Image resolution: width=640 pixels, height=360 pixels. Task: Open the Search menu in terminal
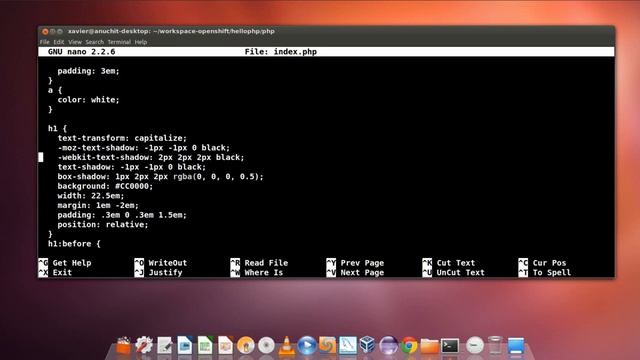pos(95,42)
